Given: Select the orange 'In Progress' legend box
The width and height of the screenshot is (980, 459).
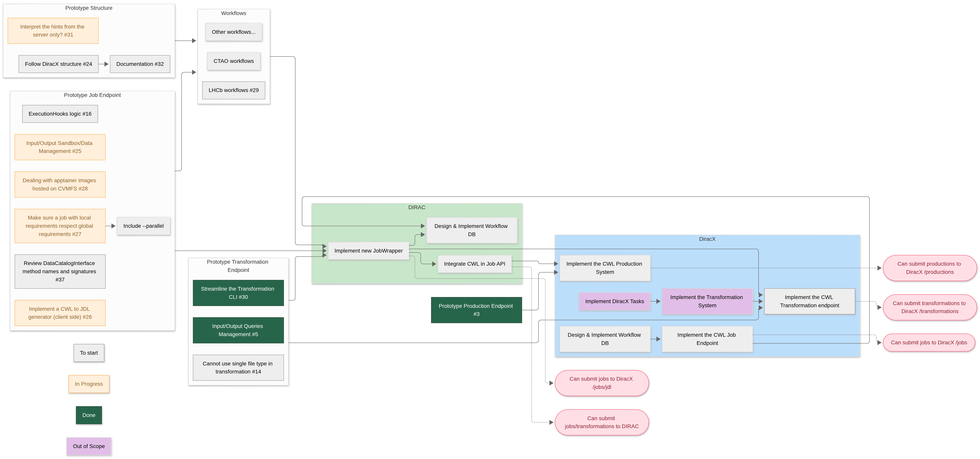Looking at the screenshot, I should pyautogui.click(x=89, y=384).
